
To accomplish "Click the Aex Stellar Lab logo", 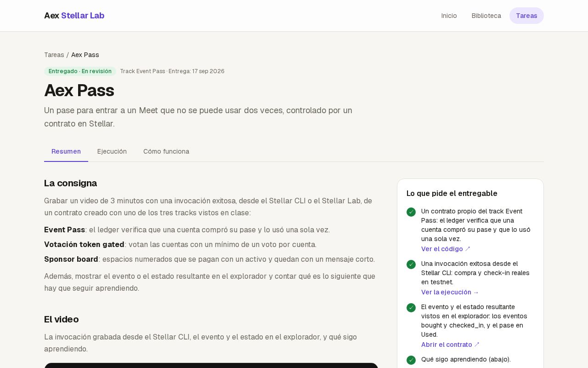I will 74,16.
